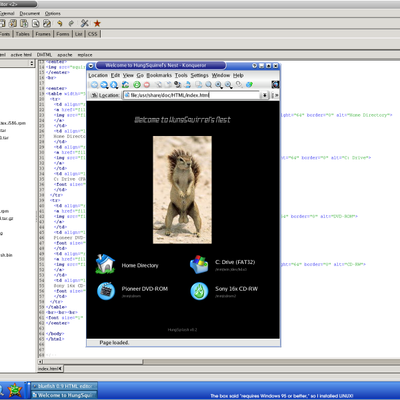Image resolution: width=400 pixels, height=400 pixels.
Task: Switch to the List tab in Bluefish
Action: point(79,34)
